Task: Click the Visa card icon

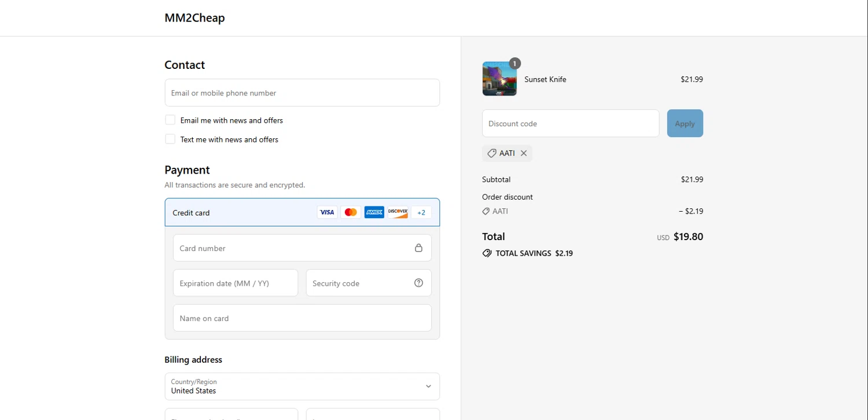Action: click(327, 212)
